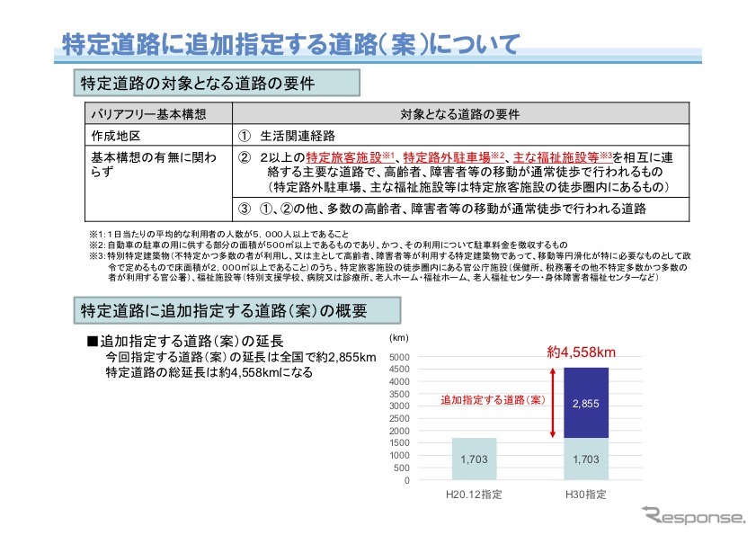
Task: Click y-axis value 2500
Action: [x=399, y=419]
